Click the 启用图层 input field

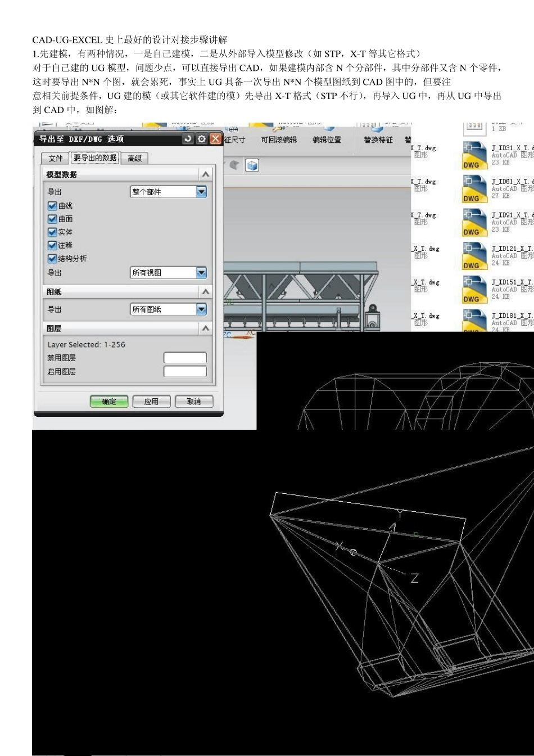pyautogui.click(x=185, y=371)
